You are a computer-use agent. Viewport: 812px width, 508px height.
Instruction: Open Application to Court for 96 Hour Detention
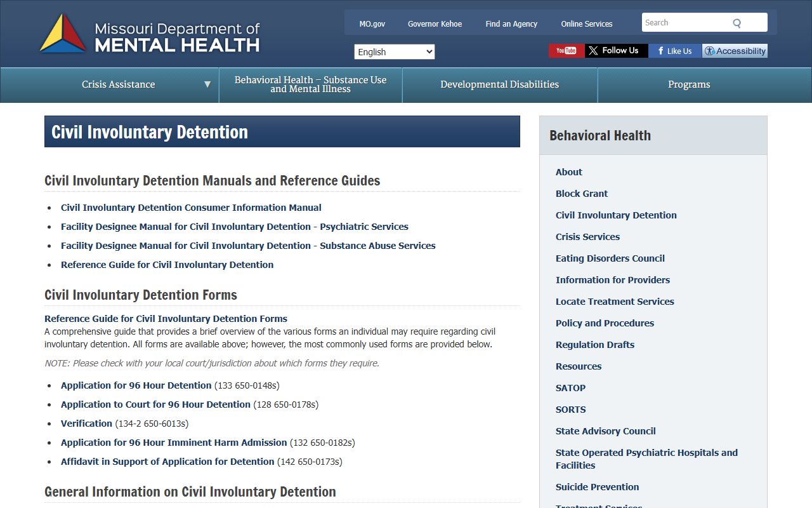click(155, 404)
